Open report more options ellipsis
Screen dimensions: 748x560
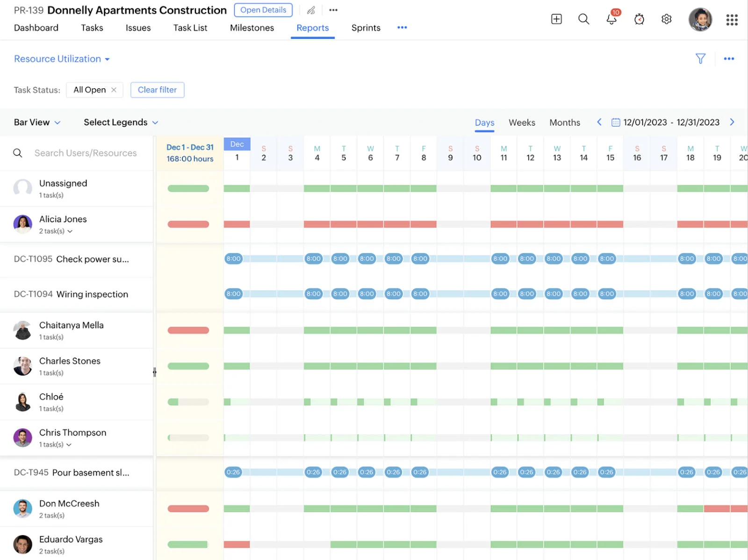(x=729, y=58)
